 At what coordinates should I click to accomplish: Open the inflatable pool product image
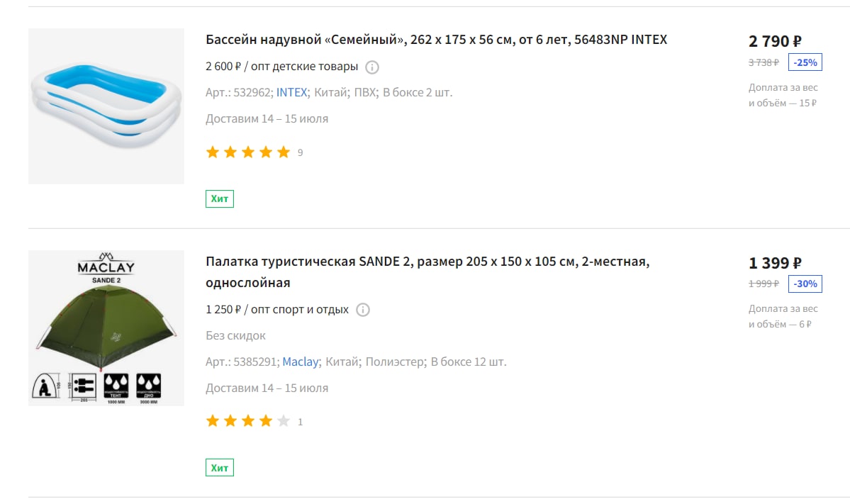click(x=106, y=106)
